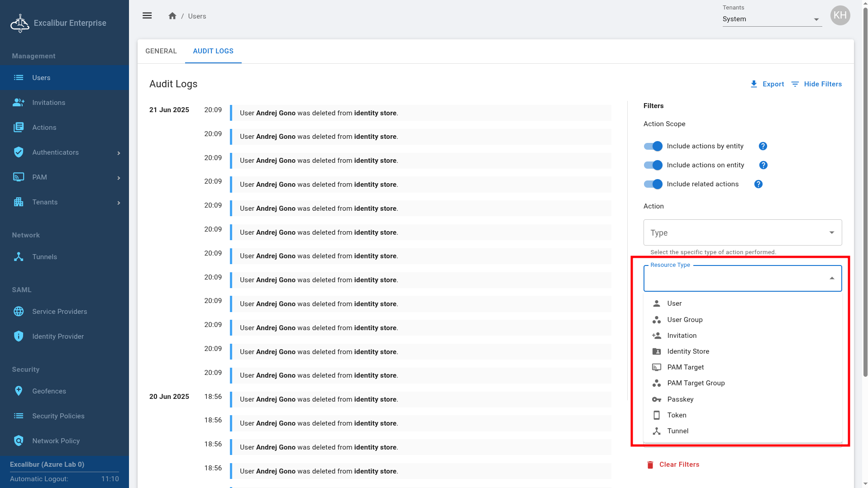Click the hamburger menu icon
The image size is (868, 488).
pos(147,16)
